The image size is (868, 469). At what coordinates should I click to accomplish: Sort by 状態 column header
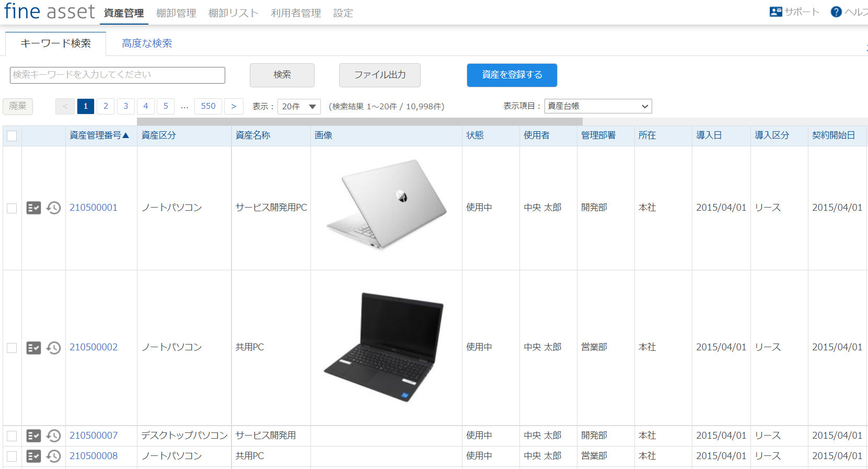click(475, 135)
